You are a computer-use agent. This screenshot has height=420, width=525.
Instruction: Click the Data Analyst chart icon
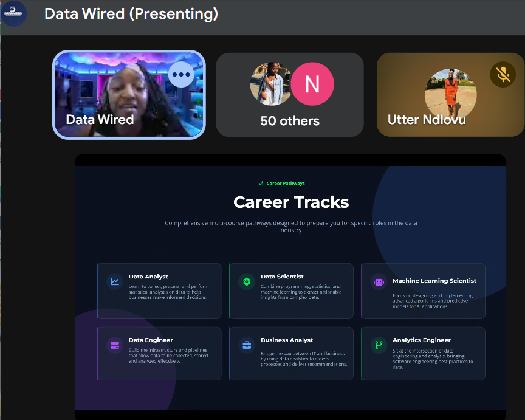click(115, 281)
